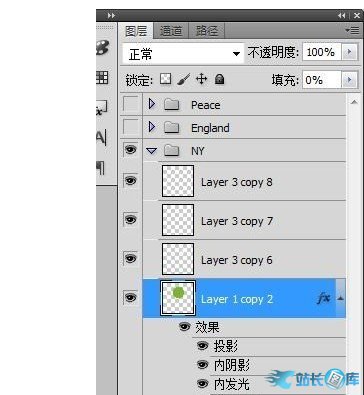Image resolution: width=364 pixels, height=395 pixels.
Task: Collapse the NY group triangle
Action: (152, 151)
